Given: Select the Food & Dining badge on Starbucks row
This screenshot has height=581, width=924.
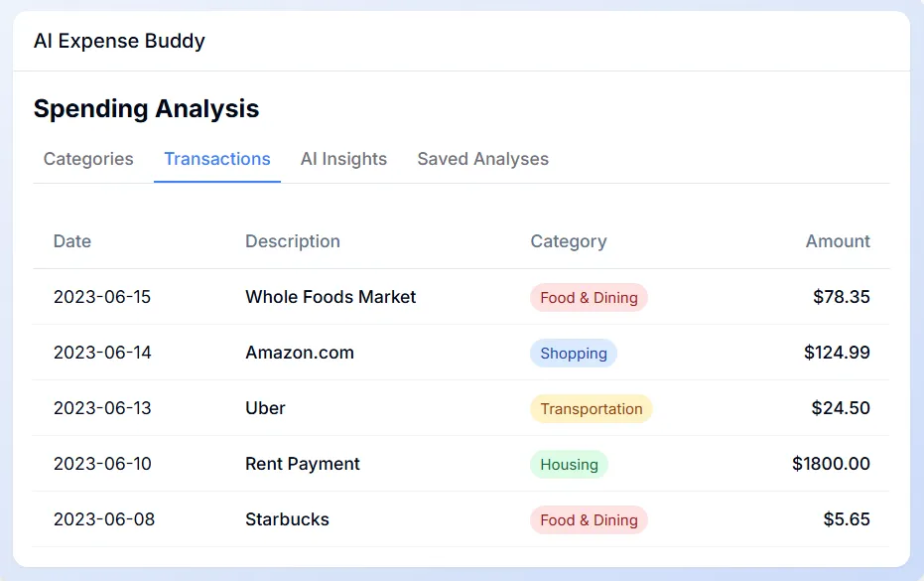Looking at the screenshot, I should (x=588, y=519).
